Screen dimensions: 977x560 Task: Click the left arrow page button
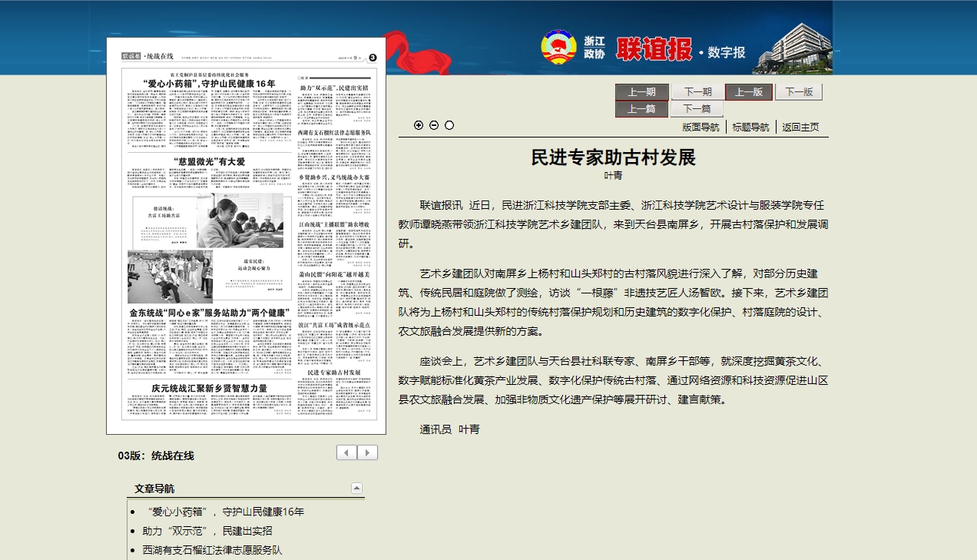(x=346, y=452)
